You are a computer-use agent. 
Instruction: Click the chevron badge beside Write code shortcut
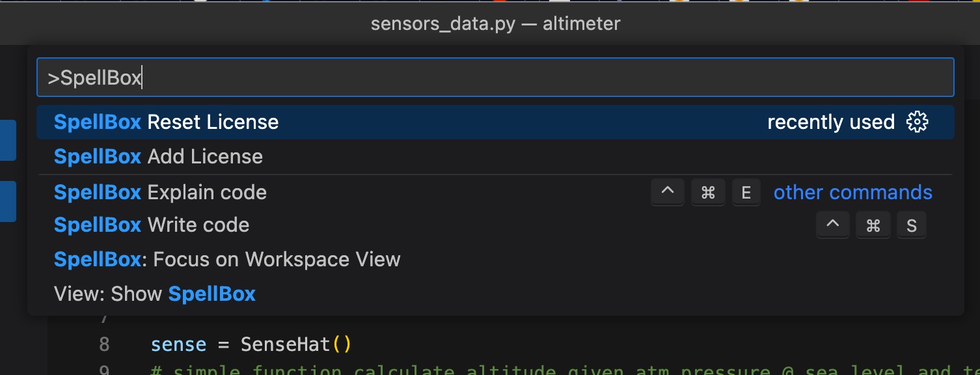[833, 225]
